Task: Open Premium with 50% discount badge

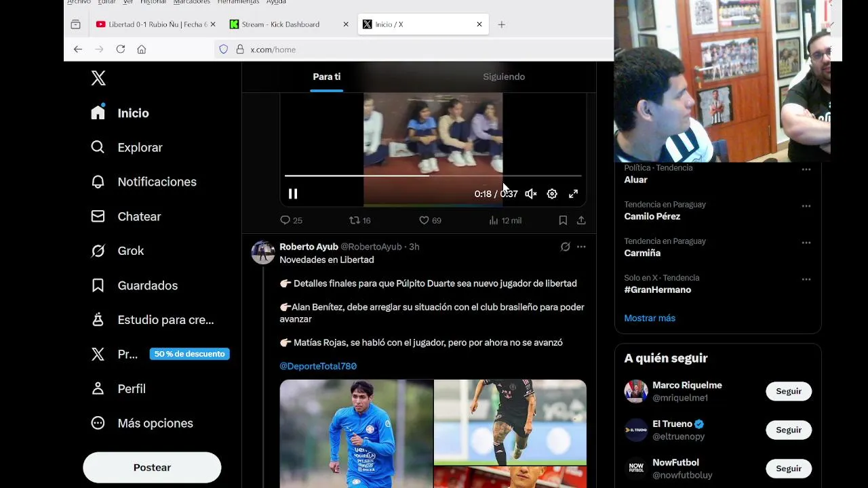Action: [x=160, y=354]
